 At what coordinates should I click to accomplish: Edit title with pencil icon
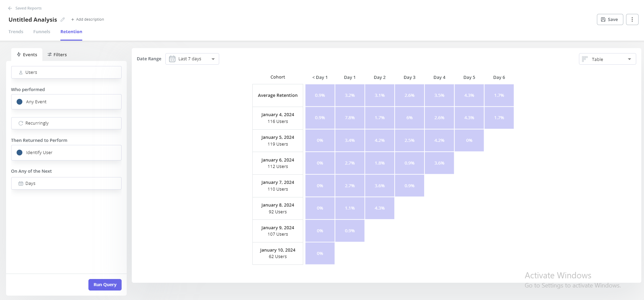(63, 20)
